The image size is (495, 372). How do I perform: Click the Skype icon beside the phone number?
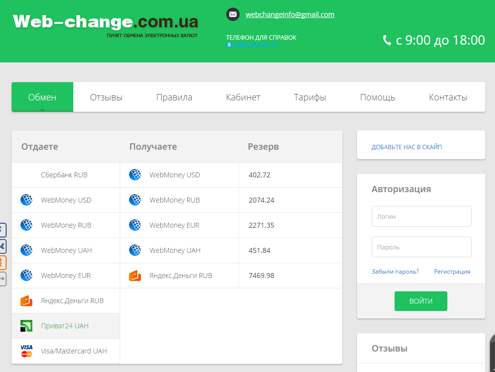click(x=229, y=45)
